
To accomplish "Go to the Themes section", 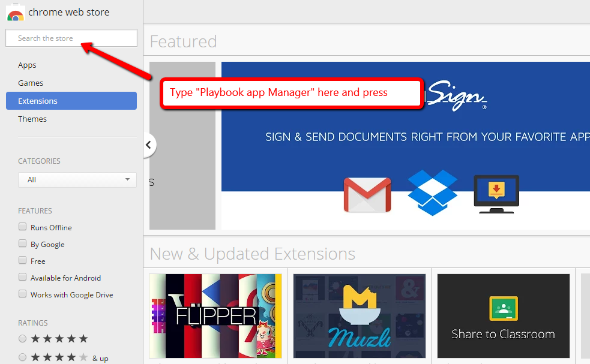I will coord(32,119).
